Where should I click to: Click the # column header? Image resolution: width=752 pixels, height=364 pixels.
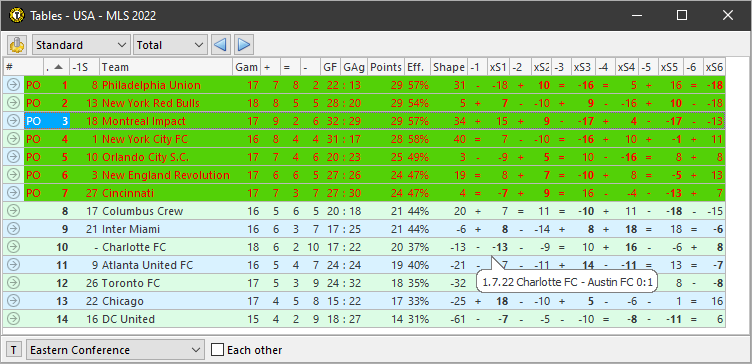(x=23, y=68)
